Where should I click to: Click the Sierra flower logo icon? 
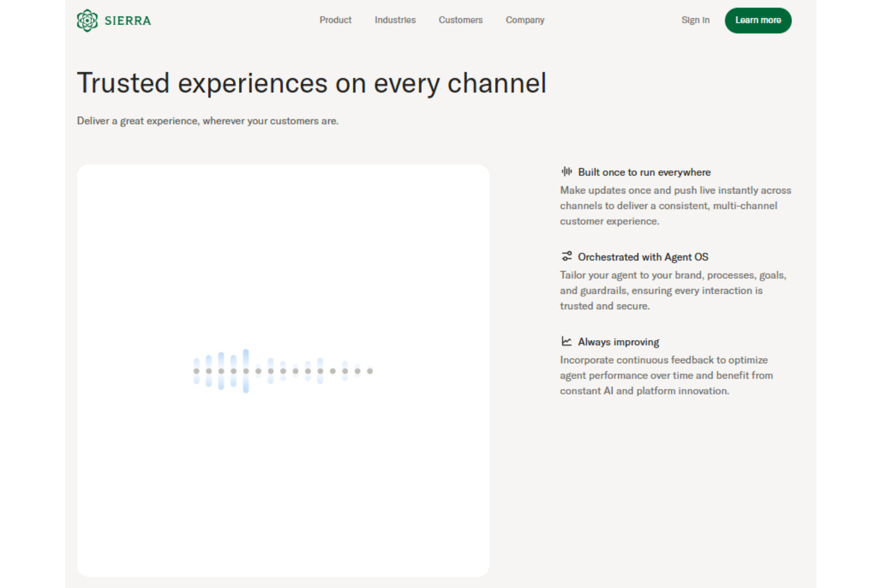tap(87, 20)
